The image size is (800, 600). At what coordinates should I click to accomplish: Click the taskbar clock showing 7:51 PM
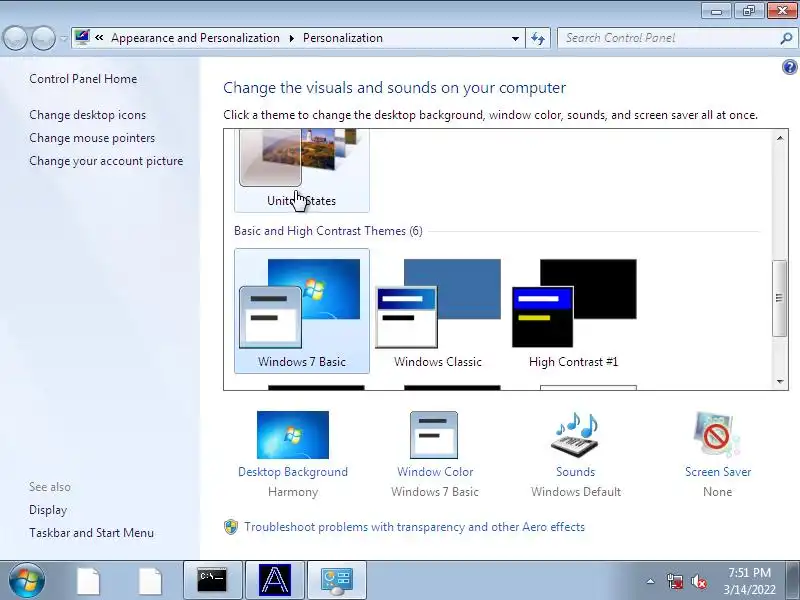click(x=749, y=581)
